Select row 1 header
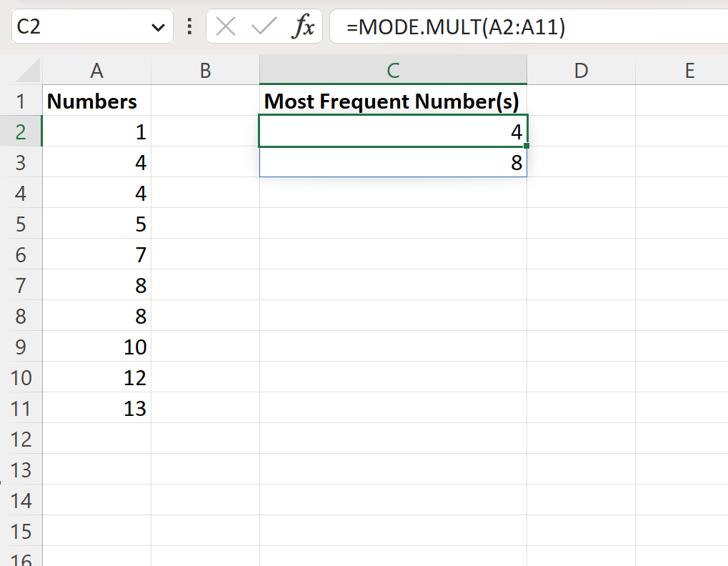Image resolution: width=728 pixels, height=566 pixels. 21,101
